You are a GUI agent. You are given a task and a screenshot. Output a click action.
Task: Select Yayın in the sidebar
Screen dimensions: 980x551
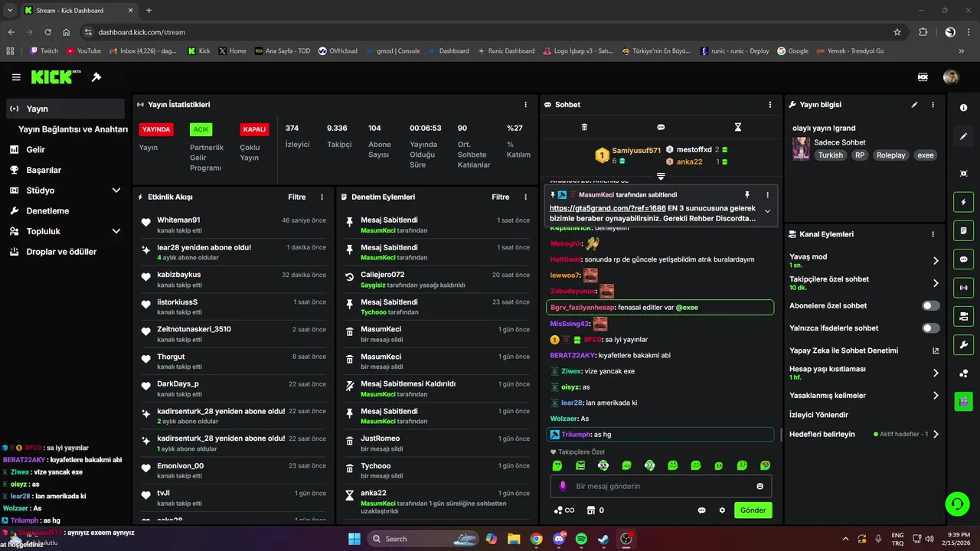[66, 109]
